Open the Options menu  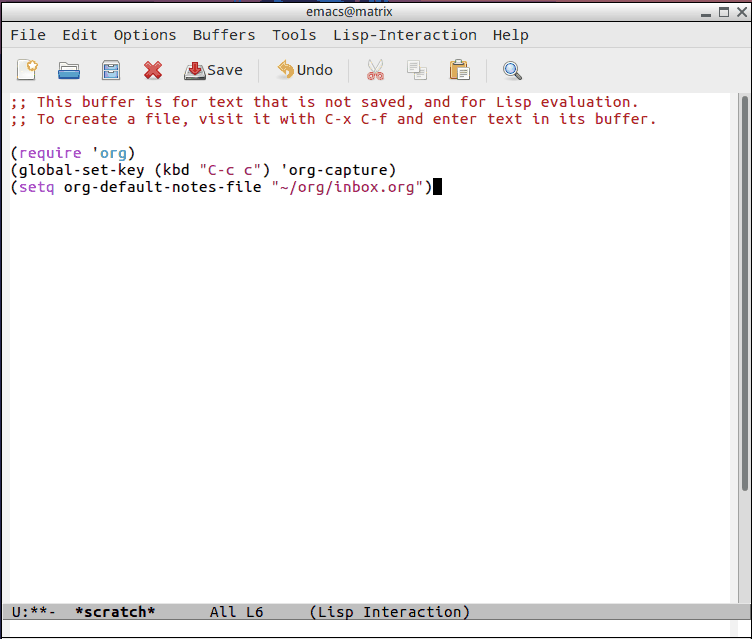(145, 35)
